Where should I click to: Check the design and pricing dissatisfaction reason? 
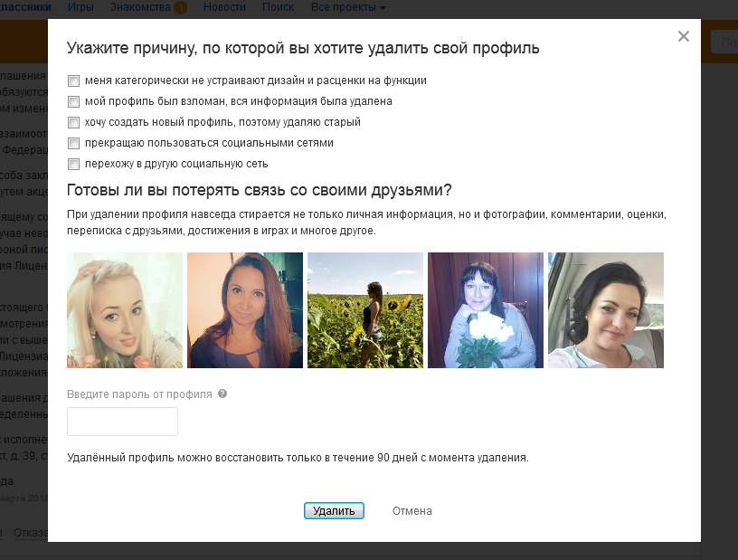[73, 81]
